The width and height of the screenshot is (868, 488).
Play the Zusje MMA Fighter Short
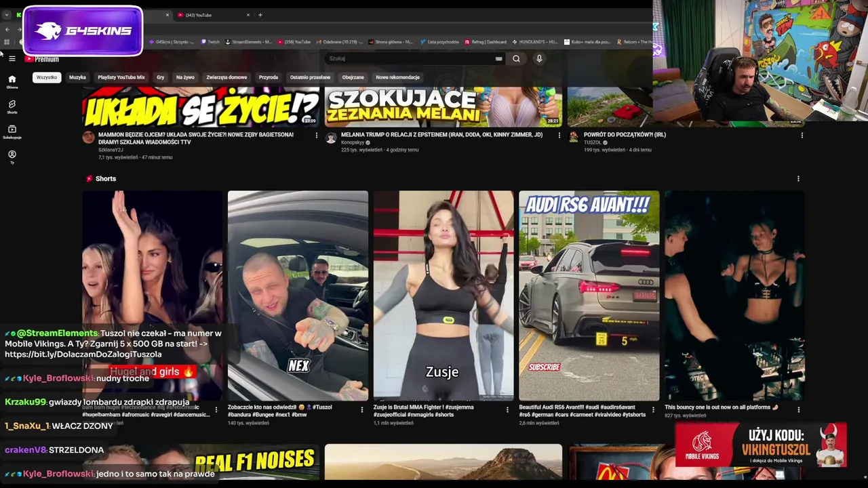[x=443, y=296]
